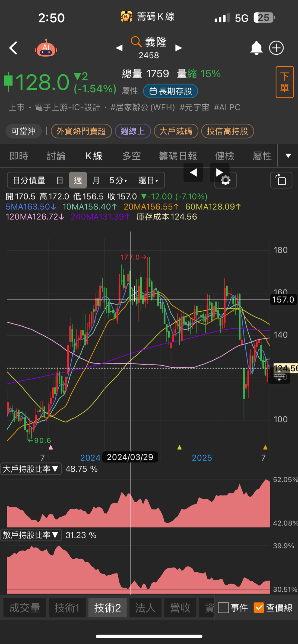The height and width of the screenshot is (644, 298).
Task: Switch to monthly 月 period
Action: pyautogui.click(x=96, y=180)
